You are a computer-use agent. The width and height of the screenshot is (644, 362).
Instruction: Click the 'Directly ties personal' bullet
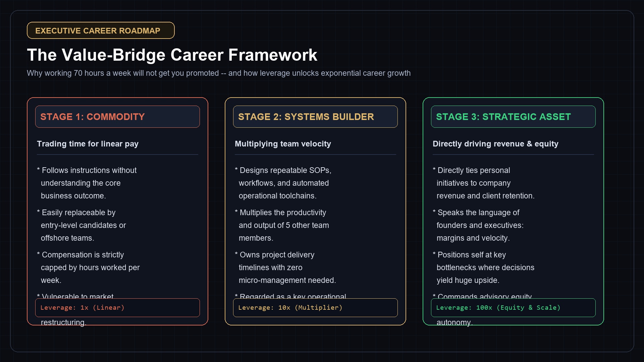tap(484, 183)
